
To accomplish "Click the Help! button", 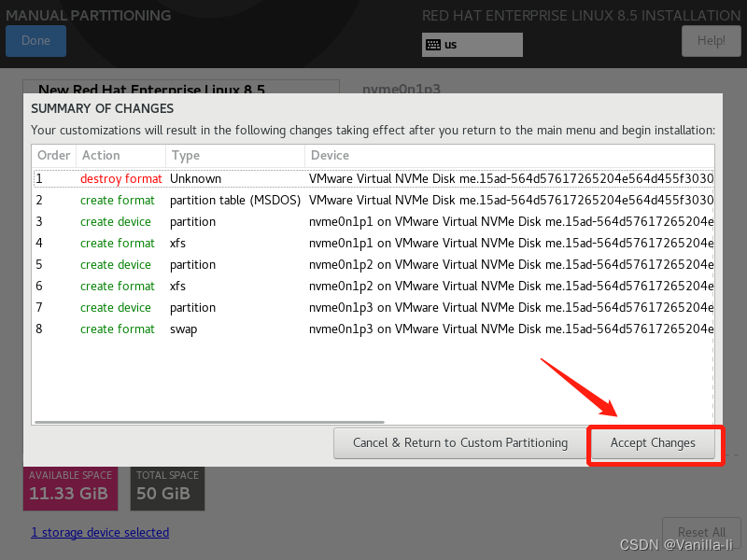I will click(711, 41).
